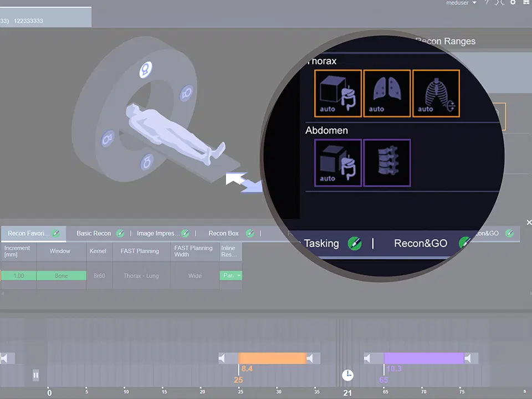Screen dimensions: 532x399
Task: Open settings gear in top bar
Action: click(x=513, y=3)
